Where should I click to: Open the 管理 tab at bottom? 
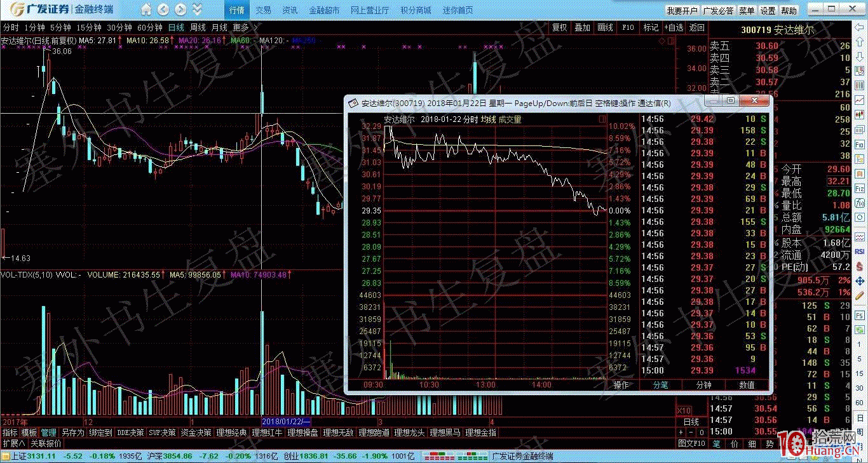point(49,433)
